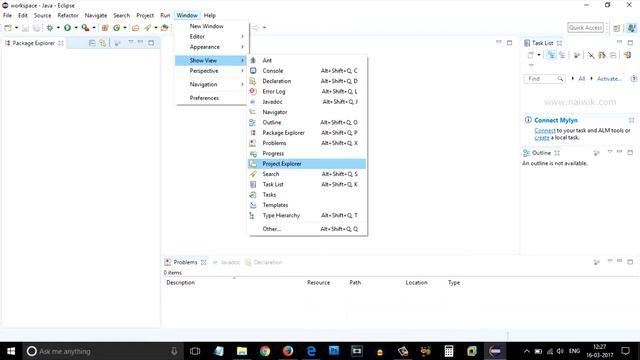Select Error Log in Show View
The height and width of the screenshot is (360, 640).
(x=307, y=91)
